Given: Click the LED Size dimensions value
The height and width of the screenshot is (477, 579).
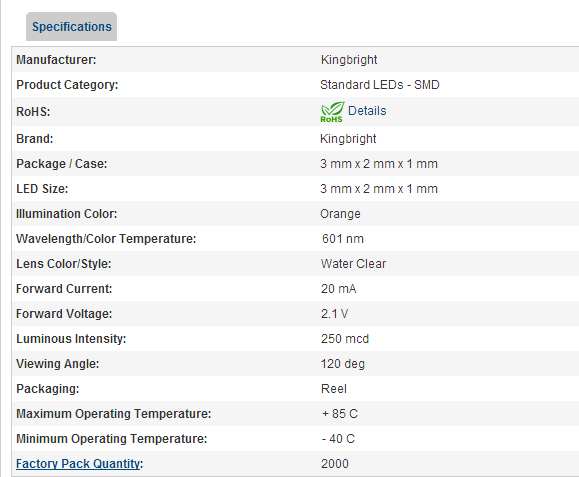Looking at the screenshot, I should [x=379, y=189].
